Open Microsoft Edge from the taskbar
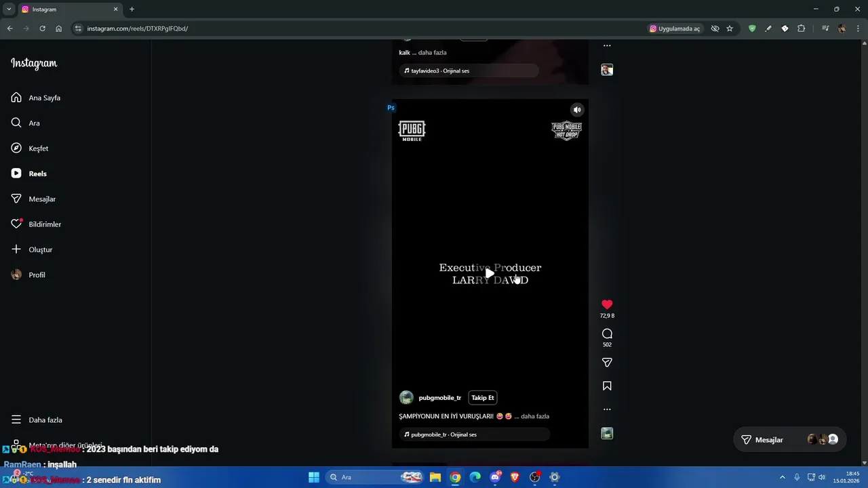The image size is (868, 488). click(x=475, y=477)
